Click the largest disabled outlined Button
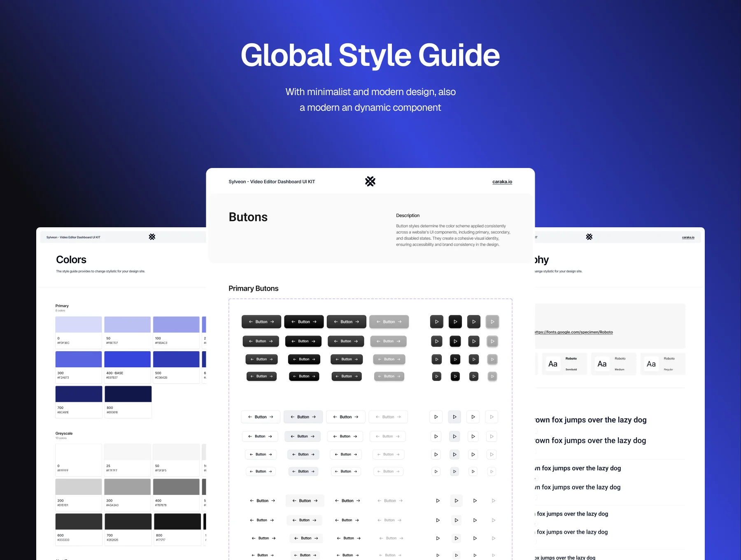Screen dimensions: 741x560 point(388,417)
